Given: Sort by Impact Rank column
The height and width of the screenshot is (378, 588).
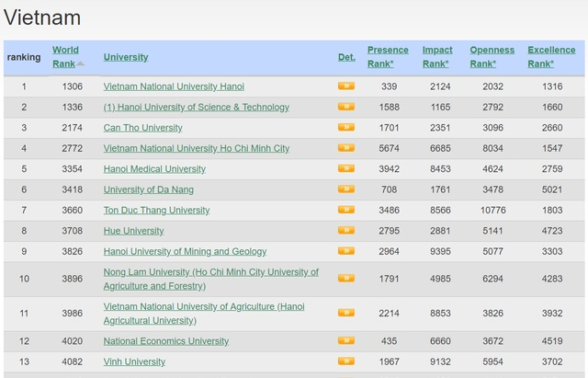Looking at the screenshot, I should click(x=437, y=57).
